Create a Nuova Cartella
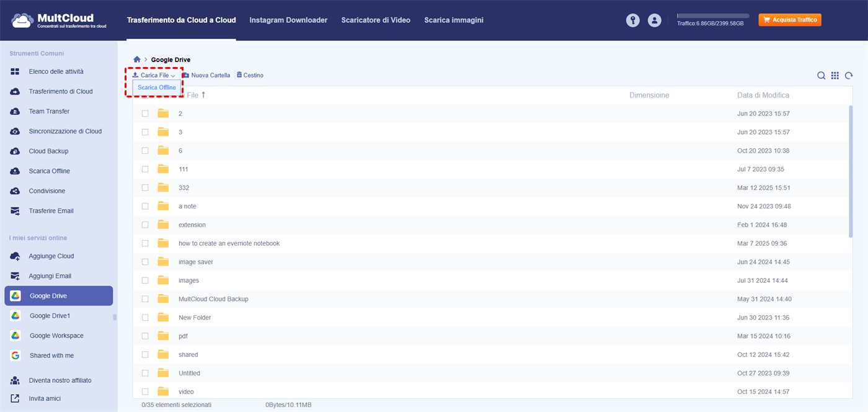The height and width of the screenshot is (412, 868). click(206, 75)
